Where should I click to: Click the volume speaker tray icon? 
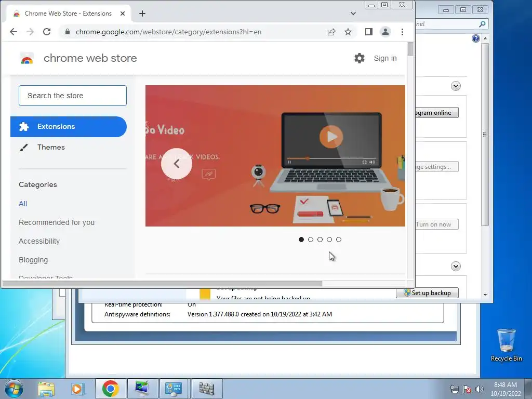(x=479, y=389)
